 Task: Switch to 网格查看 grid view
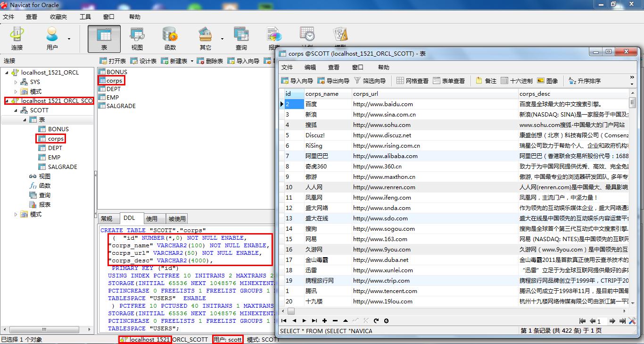pos(413,81)
